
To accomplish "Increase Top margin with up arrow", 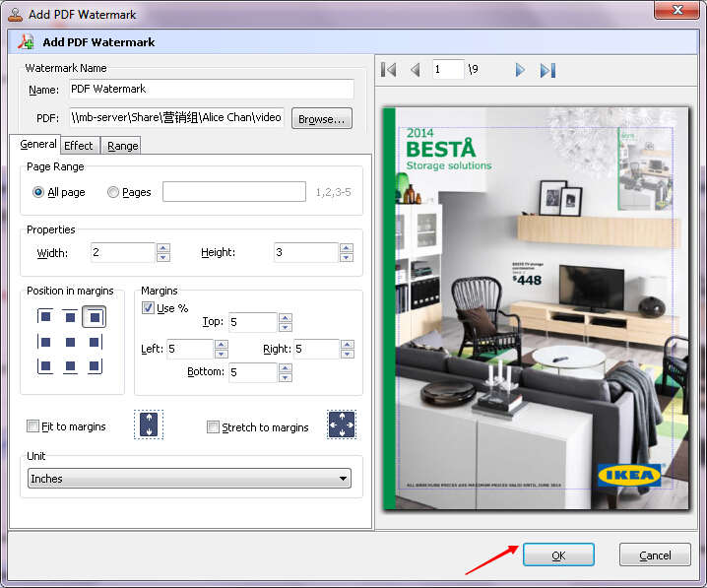I will [x=286, y=317].
